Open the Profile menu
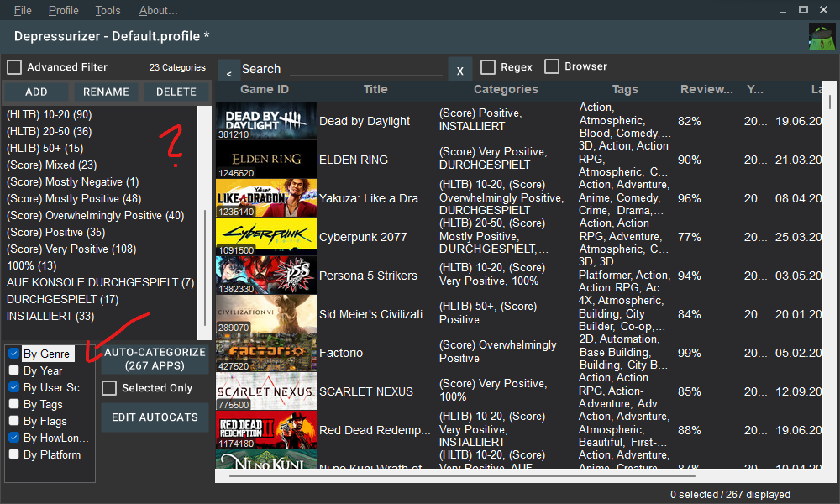 click(63, 10)
